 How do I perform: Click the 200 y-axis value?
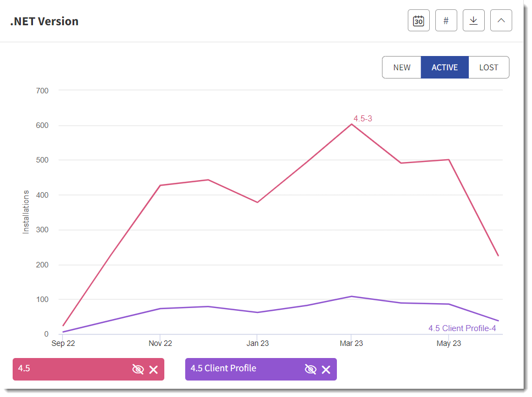[42, 265]
